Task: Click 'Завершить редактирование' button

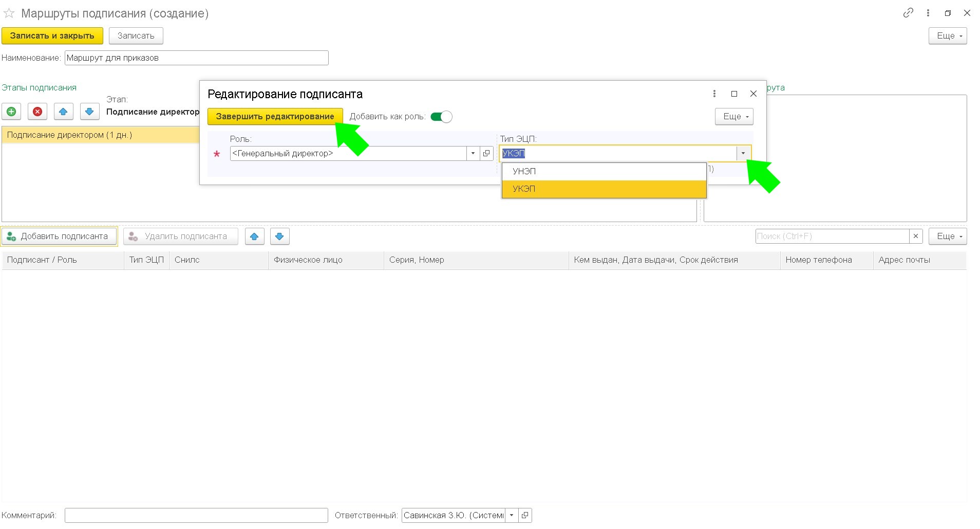Action: coord(275,117)
